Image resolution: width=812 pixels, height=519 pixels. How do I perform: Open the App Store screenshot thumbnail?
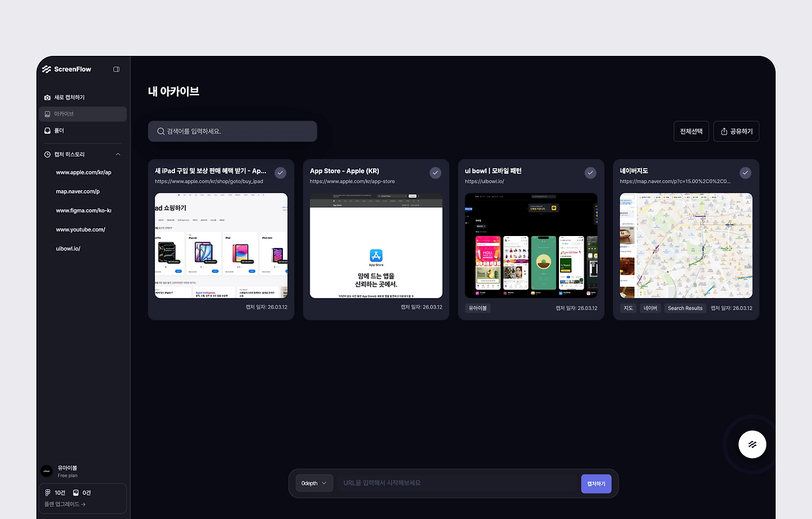(376, 246)
